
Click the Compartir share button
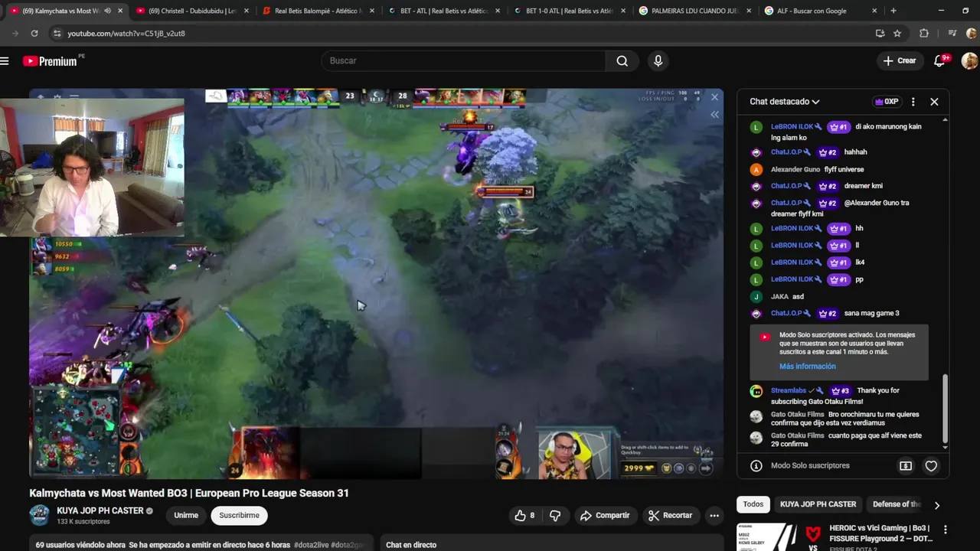click(x=604, y=516)
